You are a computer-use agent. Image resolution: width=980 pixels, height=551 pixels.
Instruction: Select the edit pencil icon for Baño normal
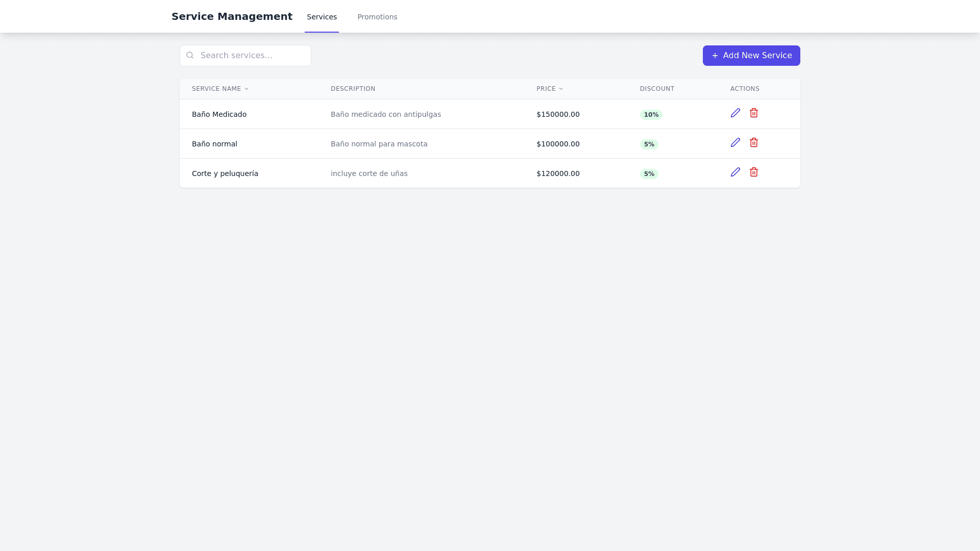point(735,143)
